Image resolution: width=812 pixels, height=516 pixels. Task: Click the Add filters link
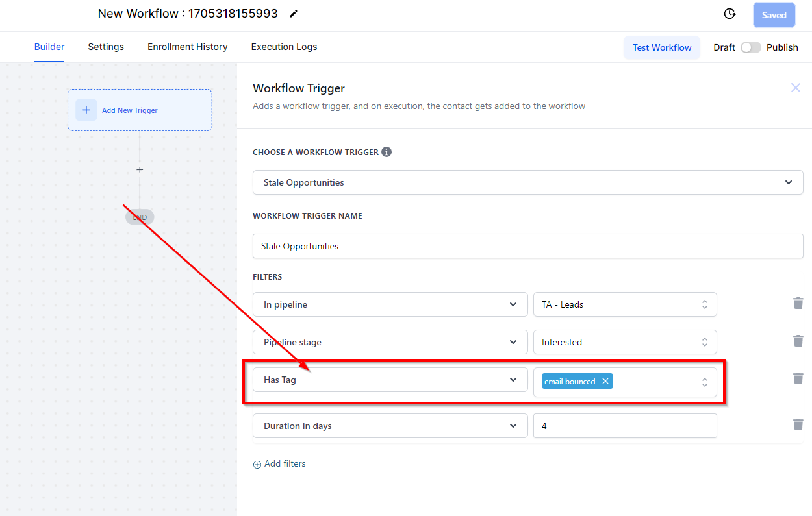[x=279, y=464]
